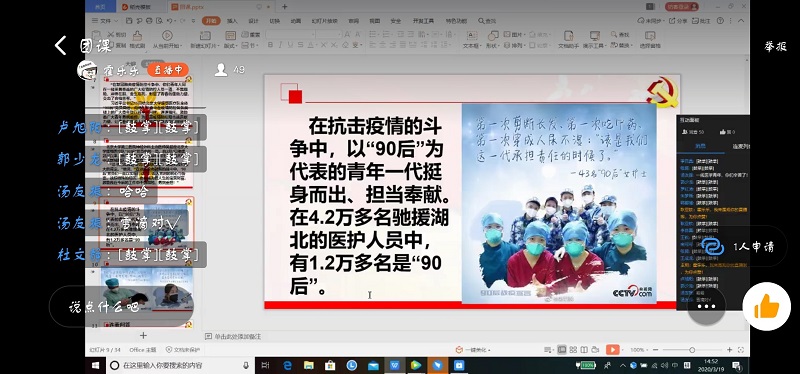The height and width of the screenshot is (374, 800).
Task: Open the 插入 ribbon tab
Action: coord(232,21)
